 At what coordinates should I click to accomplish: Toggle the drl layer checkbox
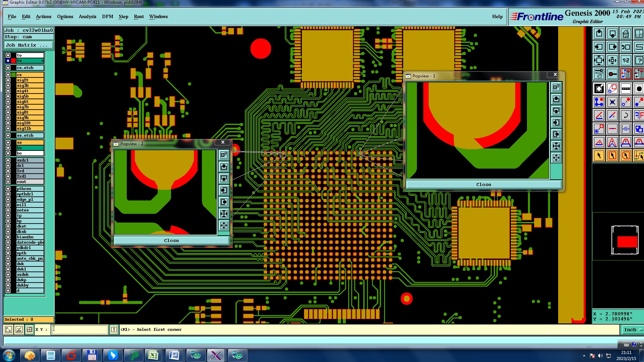point(8,166)
